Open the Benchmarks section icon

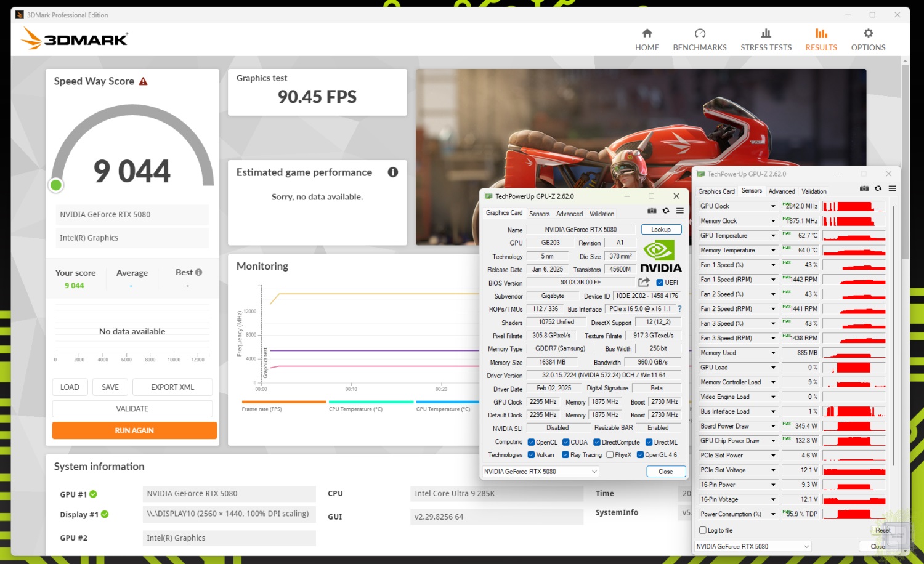[700, 34]
